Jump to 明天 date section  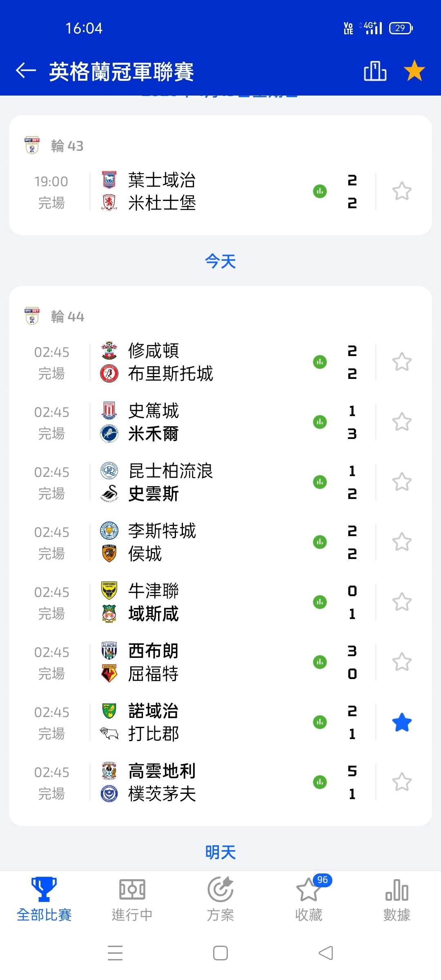click(220, 853)
